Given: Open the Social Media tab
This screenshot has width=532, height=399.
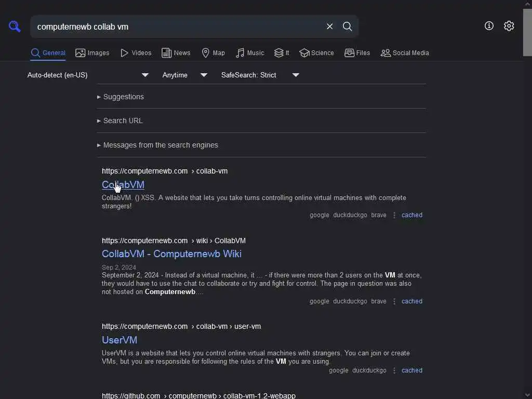Looking at the screenshot, I should tap(405, 53).
